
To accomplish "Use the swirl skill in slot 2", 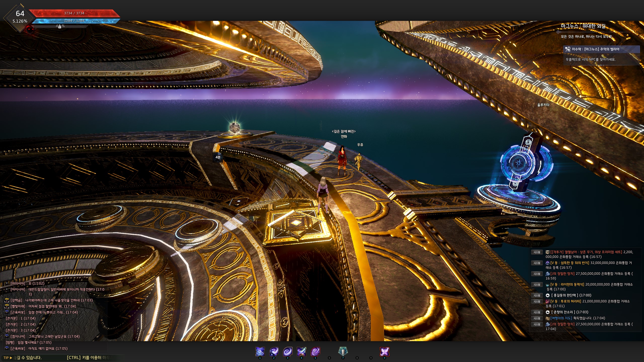I will coord(274,351).
